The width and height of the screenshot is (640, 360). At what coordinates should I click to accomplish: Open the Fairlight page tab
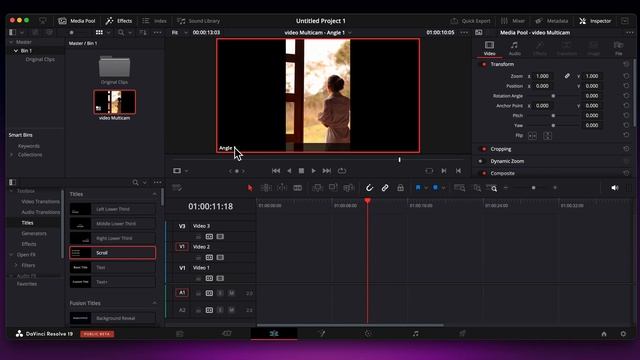click(x=415, y=333)
